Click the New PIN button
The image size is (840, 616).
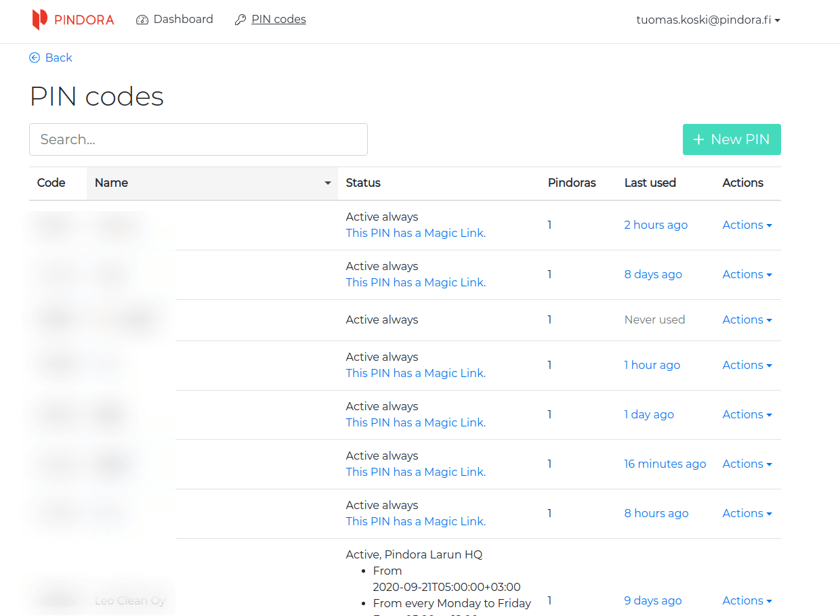732,139
